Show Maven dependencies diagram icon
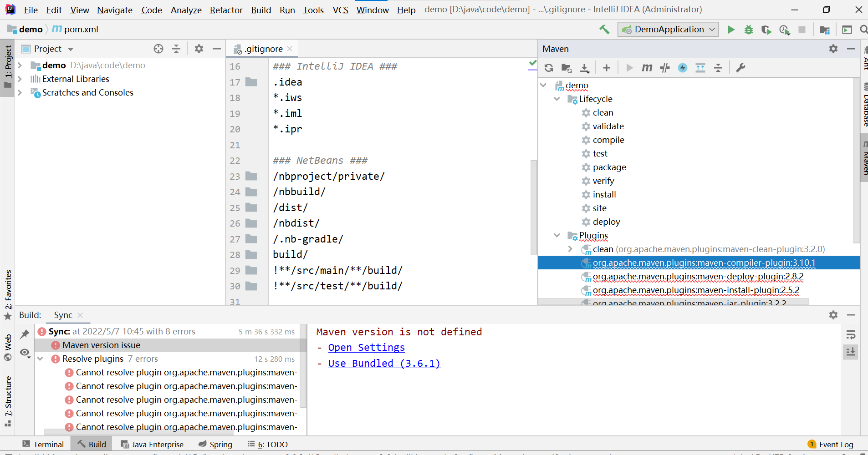This screenshot has height=455, width=868. (700, 68)
